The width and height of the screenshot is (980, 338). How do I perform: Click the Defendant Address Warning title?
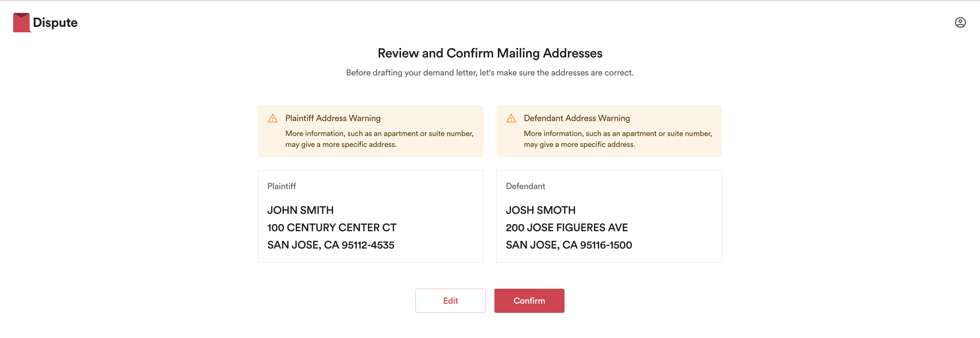pyautogui.click(x=577, y=118)
